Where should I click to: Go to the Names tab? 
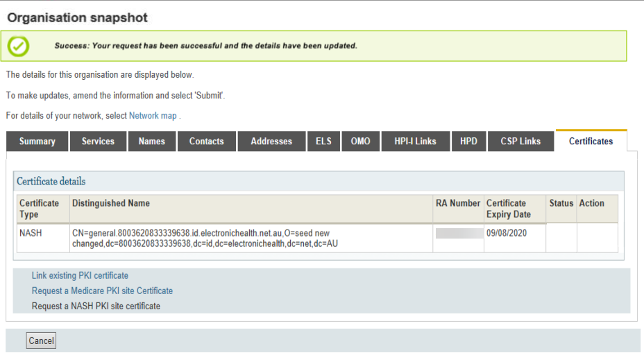coord(151,141)
